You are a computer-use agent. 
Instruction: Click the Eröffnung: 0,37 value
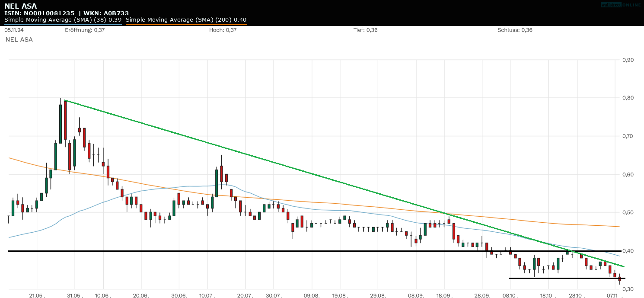(x=85, y=30)
